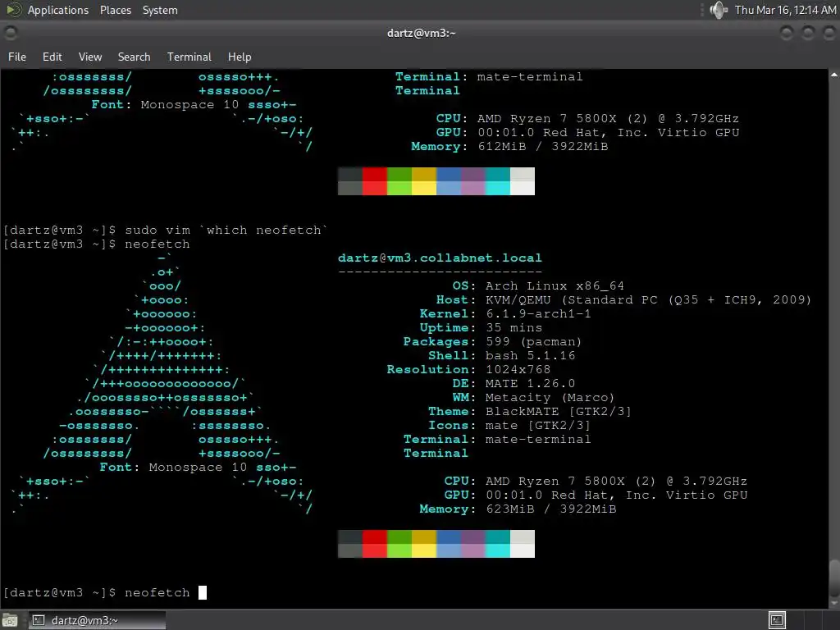Click the Kernel: 6.1.9-arch1-1 line

[505, 314]
